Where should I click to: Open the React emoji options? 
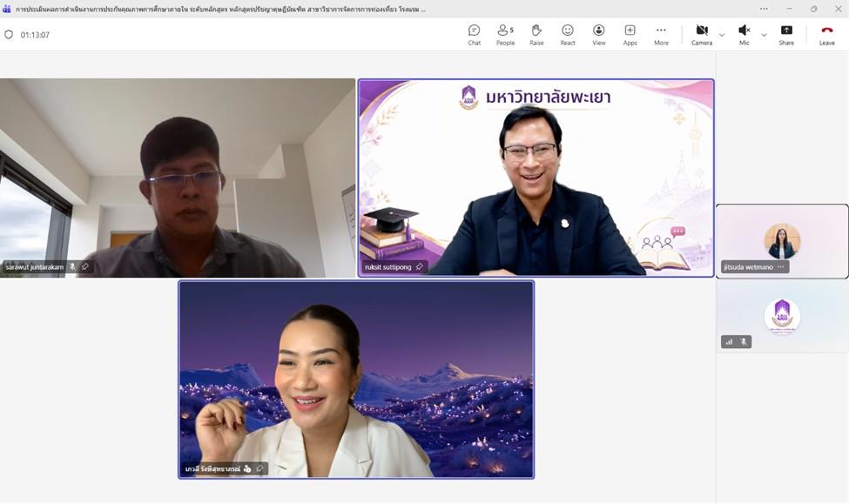tap(568, 35)
